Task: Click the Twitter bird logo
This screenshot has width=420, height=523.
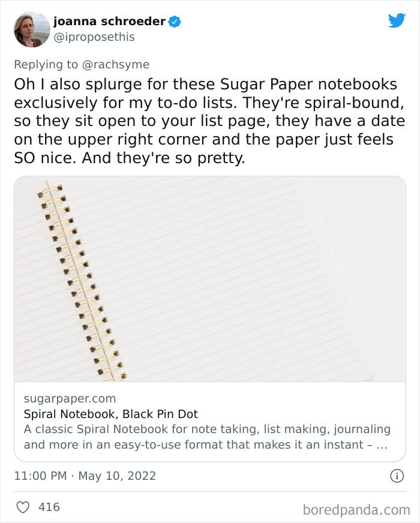Action: click(397, 21)
